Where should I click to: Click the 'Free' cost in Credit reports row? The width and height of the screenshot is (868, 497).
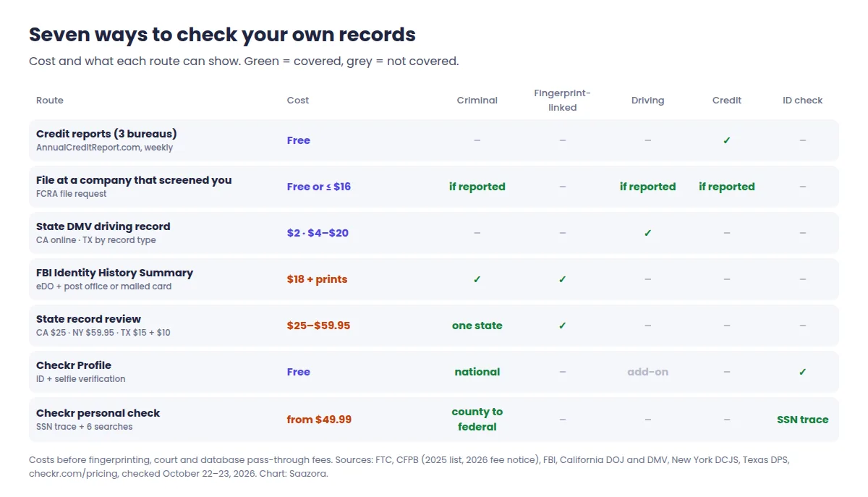(x=299, y=140)
